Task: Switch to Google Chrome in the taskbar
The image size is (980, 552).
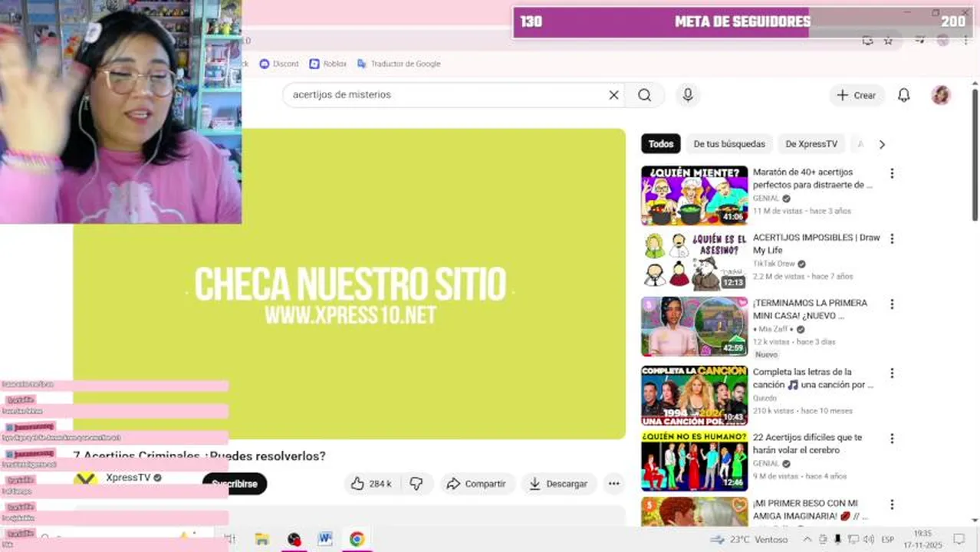Action: [357, 539]
